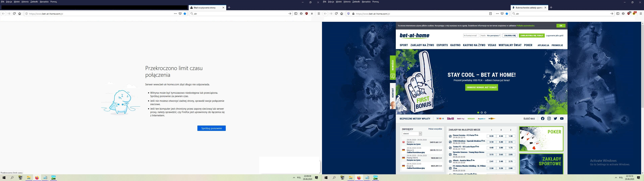
Task: Open bet-at-home Facebook page icon
Action: click(x=543, y=118)
